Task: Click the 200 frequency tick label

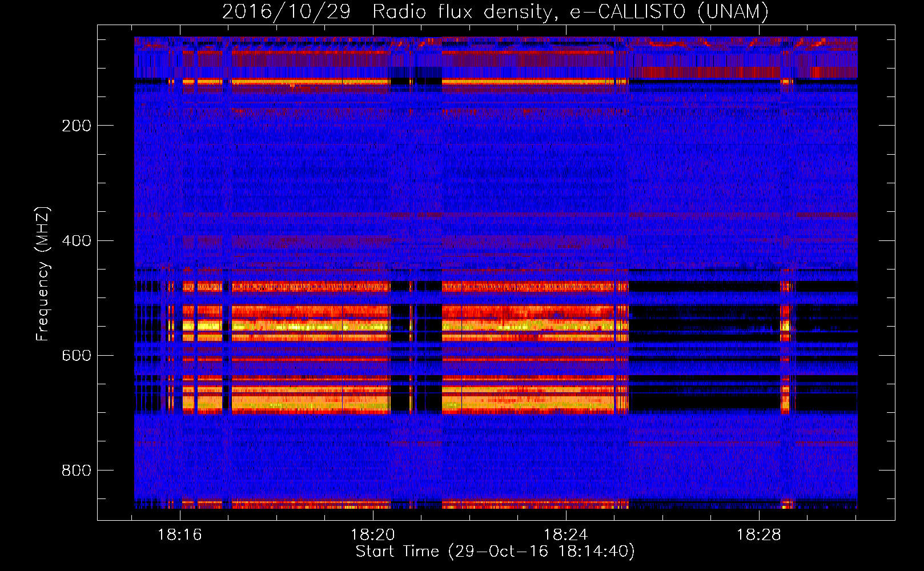Action: 77,126
